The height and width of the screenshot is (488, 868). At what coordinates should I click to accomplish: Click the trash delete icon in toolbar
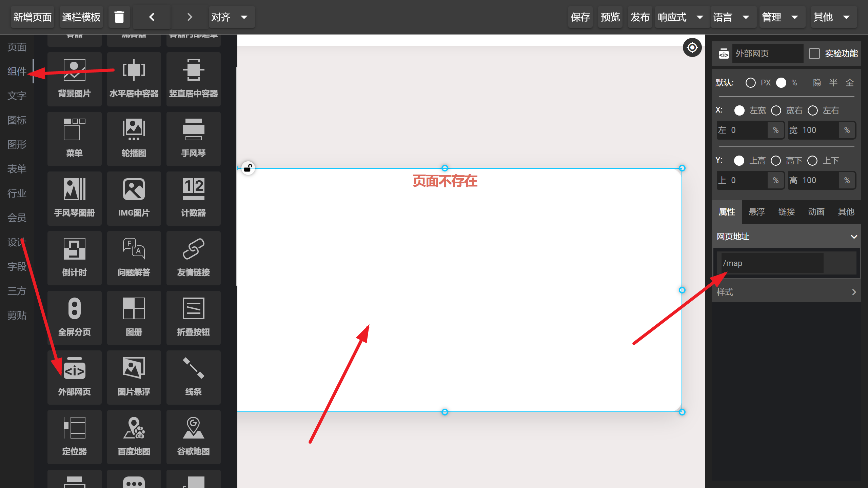(119, 17)
